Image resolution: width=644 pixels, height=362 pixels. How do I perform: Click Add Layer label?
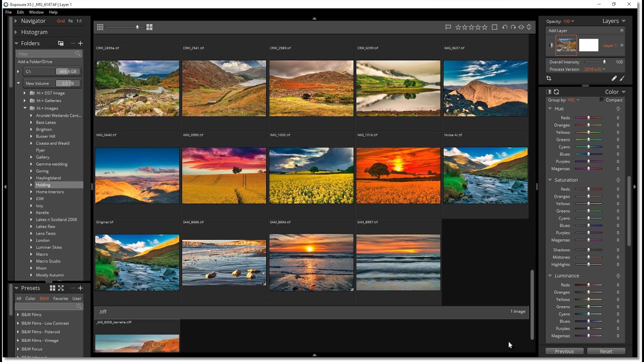558,31
